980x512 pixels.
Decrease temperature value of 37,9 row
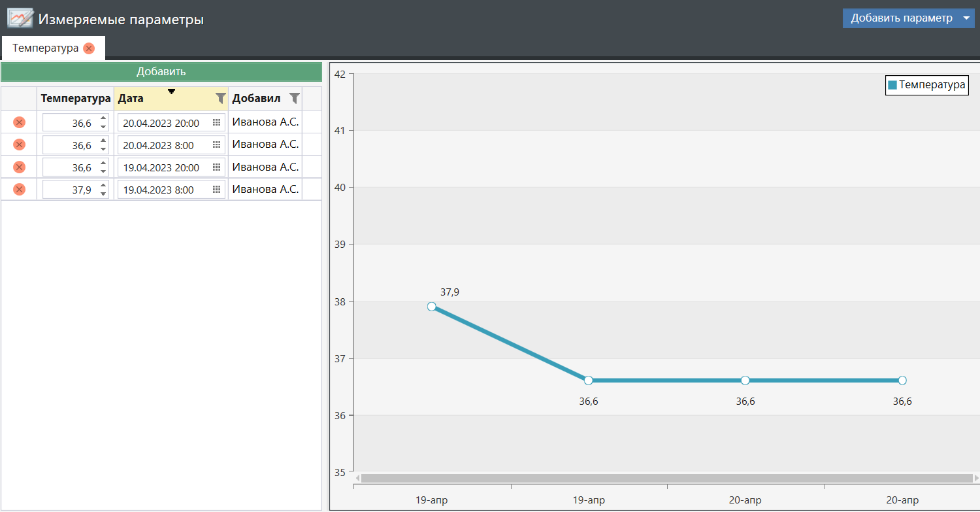tap(103, 194)
